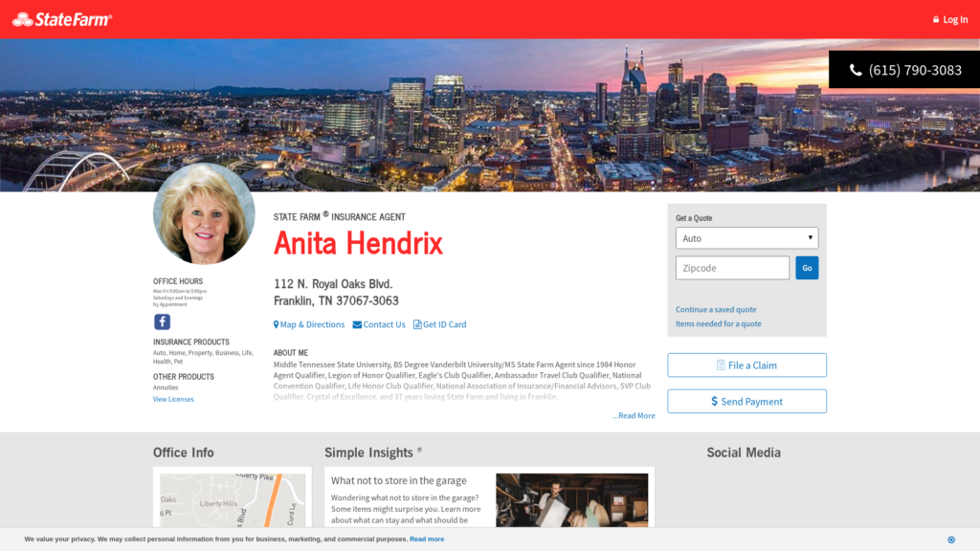
Task: Click the Log In lock icon
Action: 936,20
